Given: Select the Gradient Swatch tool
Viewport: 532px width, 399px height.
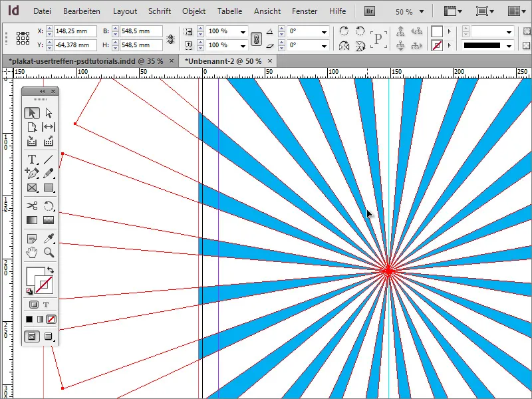Looking at the screenshot, I should 32,220.
